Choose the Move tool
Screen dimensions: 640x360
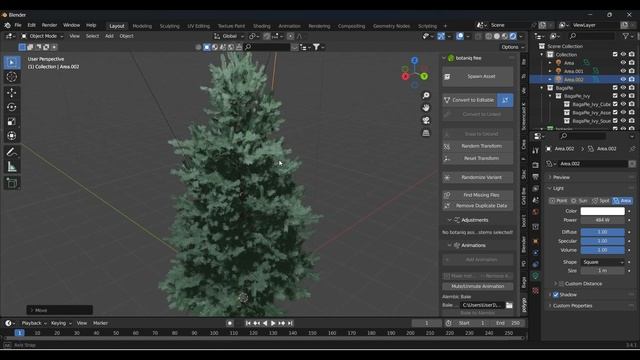tap(12, 93)
